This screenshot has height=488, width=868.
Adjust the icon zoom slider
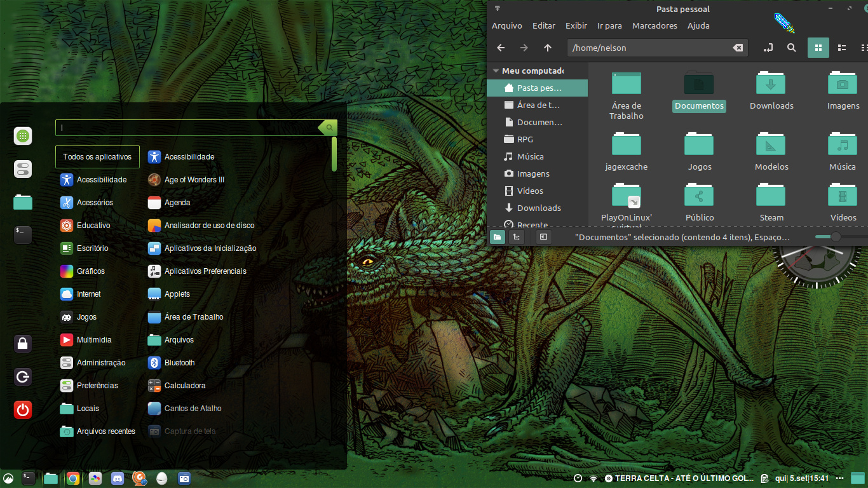pyautogui.click(x=836, y=237)
